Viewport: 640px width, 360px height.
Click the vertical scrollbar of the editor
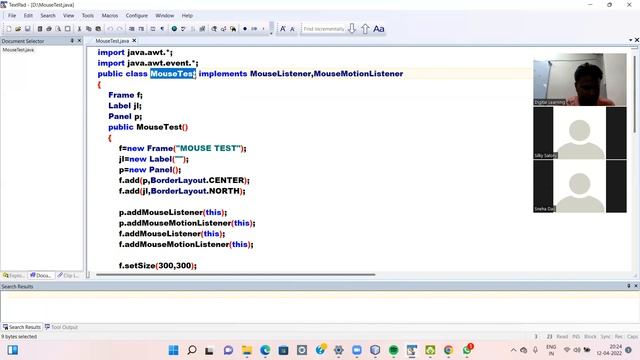click(635, 94)
